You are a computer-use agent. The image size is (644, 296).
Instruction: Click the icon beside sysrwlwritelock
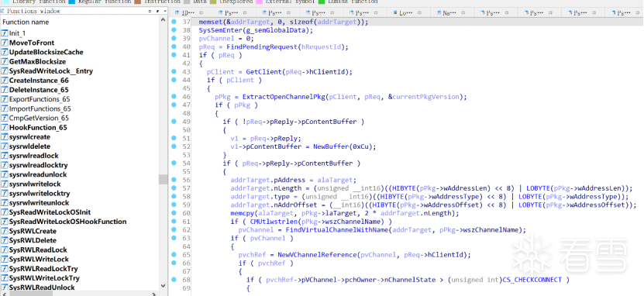pos(5,184)
